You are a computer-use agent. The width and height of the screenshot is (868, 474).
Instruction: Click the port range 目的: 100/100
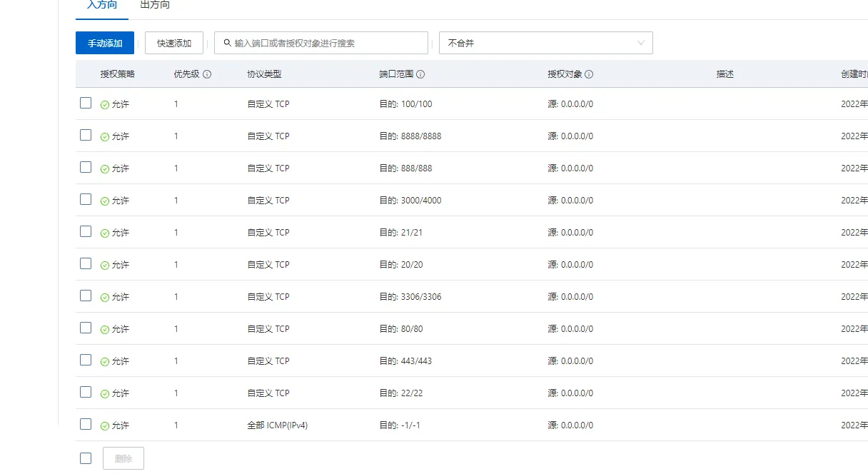click(405, 104)
